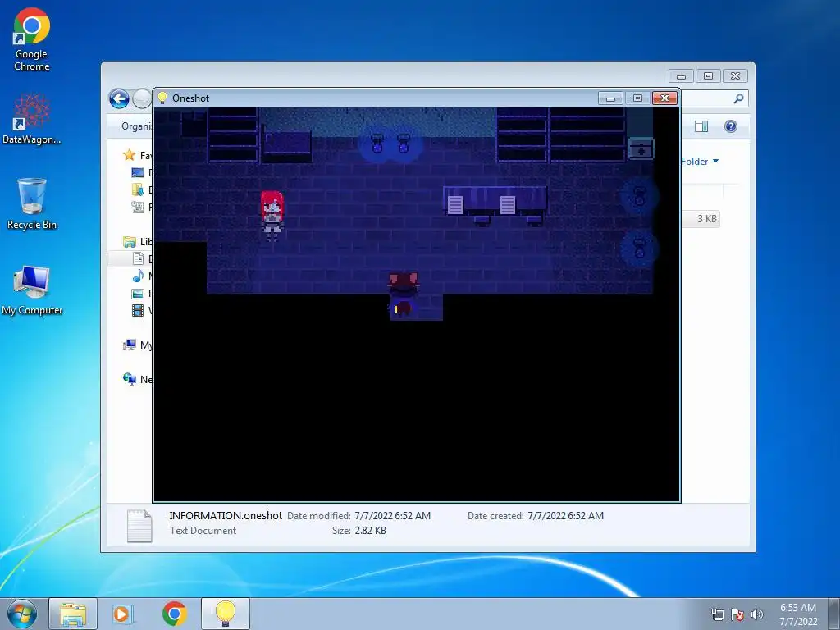The height and width of the screenshot is (630, 840).
Task: Click the Date modified value 7/7/2022 6:52 AM
Action: (392, 516)
